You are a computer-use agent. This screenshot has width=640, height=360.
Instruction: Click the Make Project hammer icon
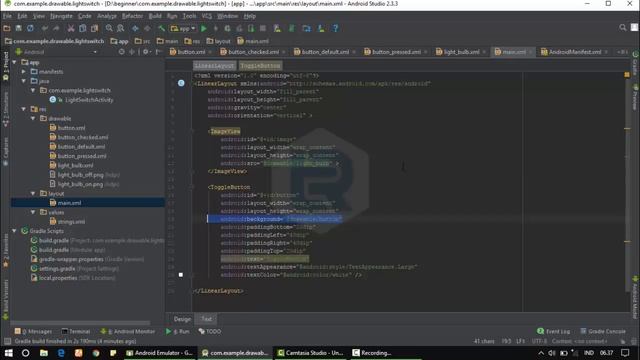162,28
